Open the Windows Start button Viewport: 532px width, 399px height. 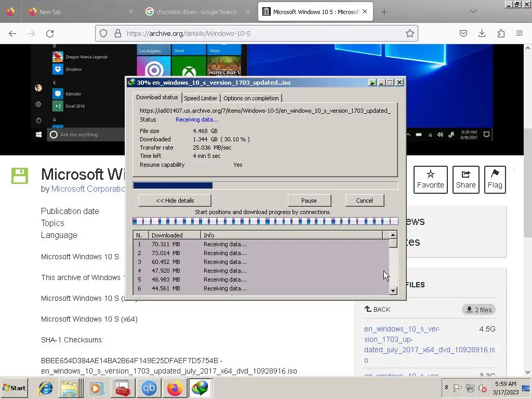pos(14,388)
